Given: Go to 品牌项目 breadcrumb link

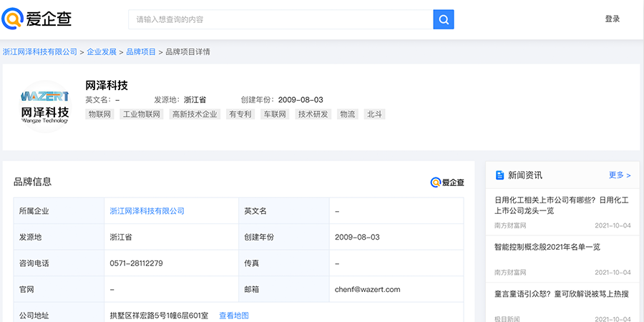Looking at the screenshot, I should [141, 52].
